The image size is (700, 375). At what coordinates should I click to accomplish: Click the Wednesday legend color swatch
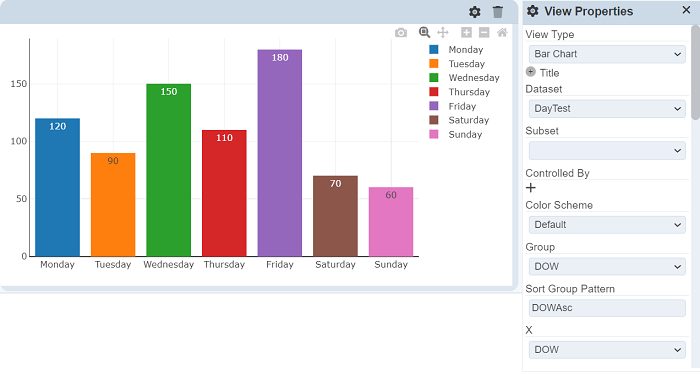point(433,78)
